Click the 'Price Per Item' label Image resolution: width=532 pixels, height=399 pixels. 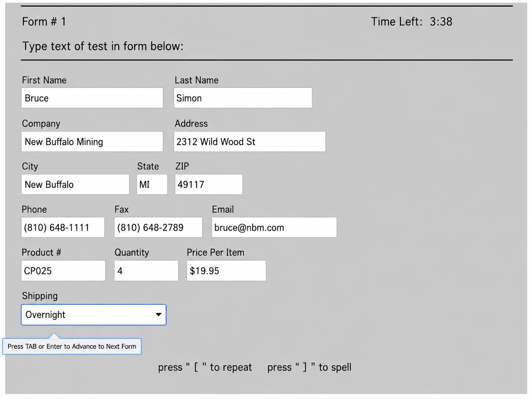215,252
